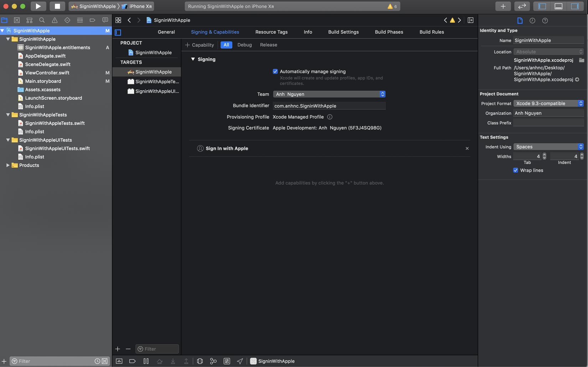Toggle the Wrap lines checkbox
The image size is (588, 367).
[516, 171]
